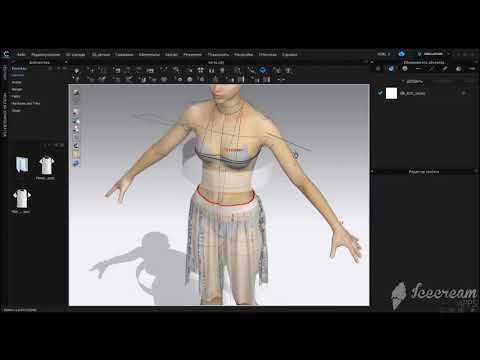Open the Справка menu
The width and height of the screenshot is (480, 360).
pos(290,54)
